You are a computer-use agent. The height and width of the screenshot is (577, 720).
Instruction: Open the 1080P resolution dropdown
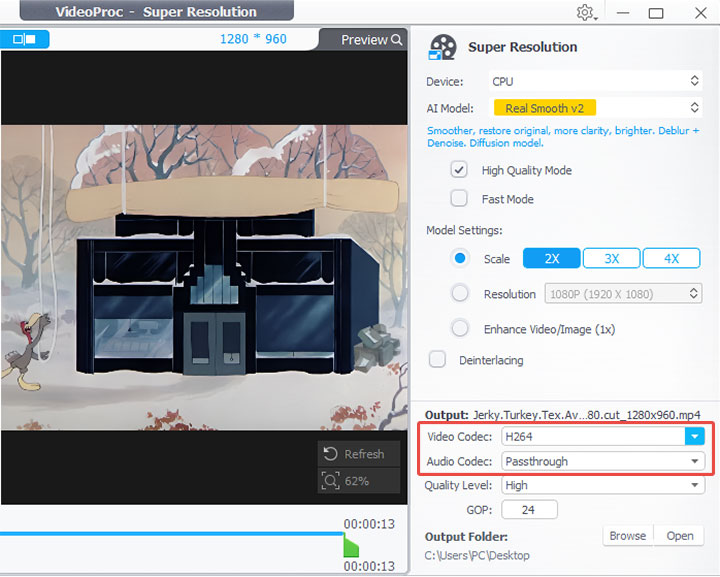click(623, 294)
